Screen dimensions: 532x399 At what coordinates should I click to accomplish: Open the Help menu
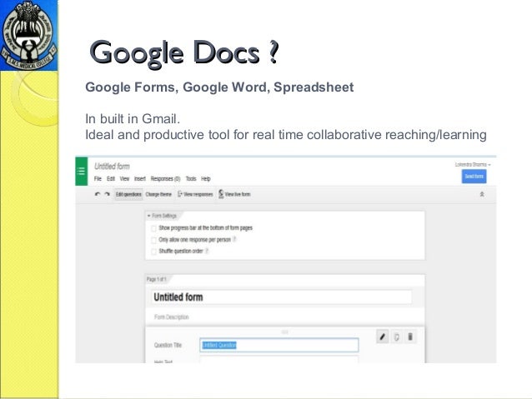[206, 178]
